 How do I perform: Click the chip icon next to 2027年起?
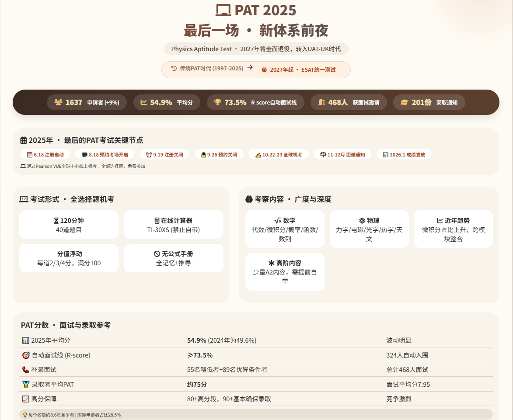(x=264, y=69)
